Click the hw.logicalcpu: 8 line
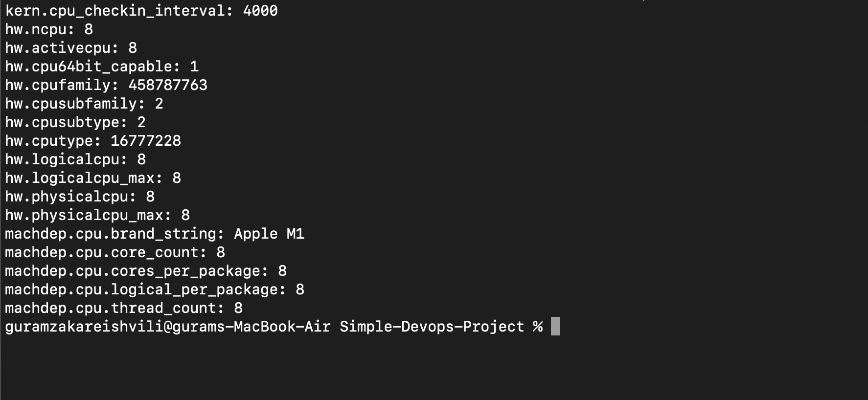 [75, 159]
